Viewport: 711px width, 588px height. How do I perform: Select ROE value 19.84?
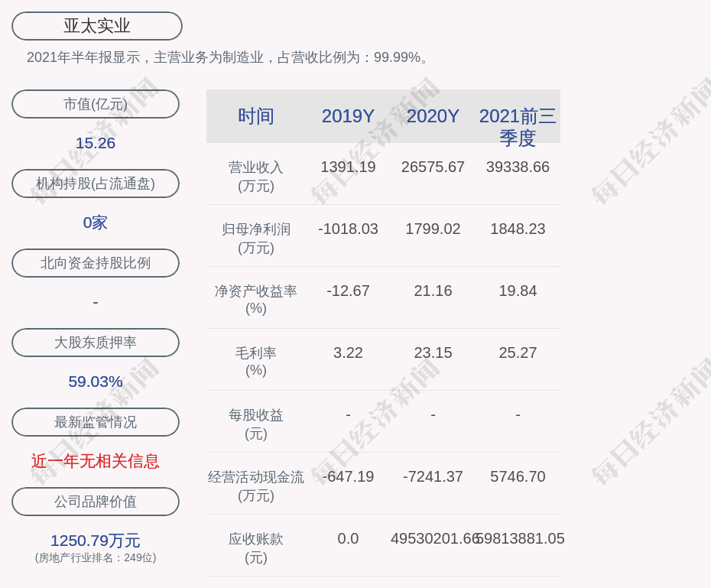click(518, 291)
